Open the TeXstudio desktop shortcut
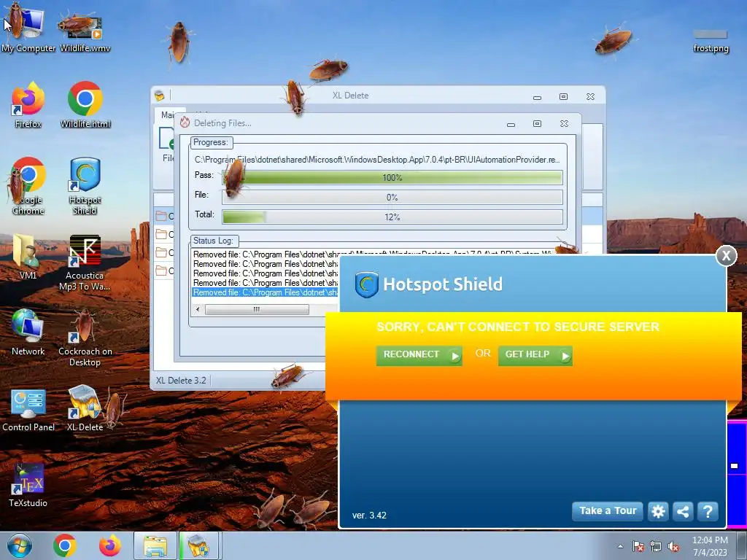The height and width of the screenshot is (560, 747). [x=28, y=485]
